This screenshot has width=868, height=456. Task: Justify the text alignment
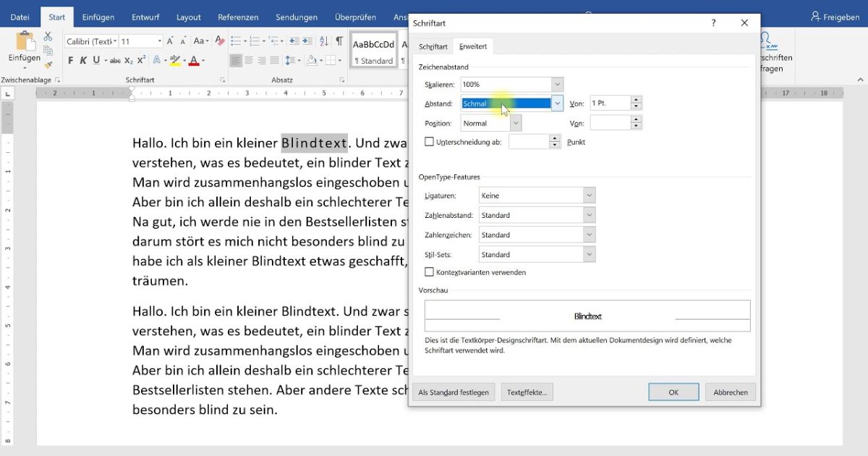tap(275, 61)
